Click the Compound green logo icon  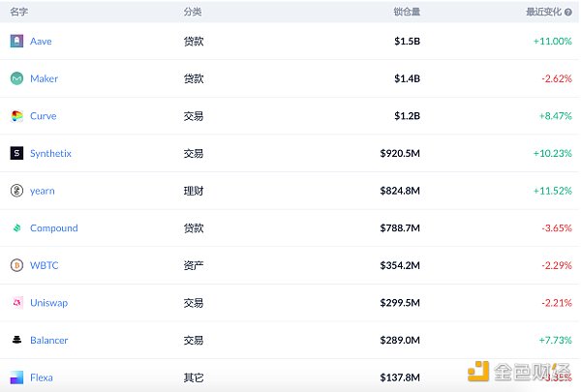[x=16, y=227]
